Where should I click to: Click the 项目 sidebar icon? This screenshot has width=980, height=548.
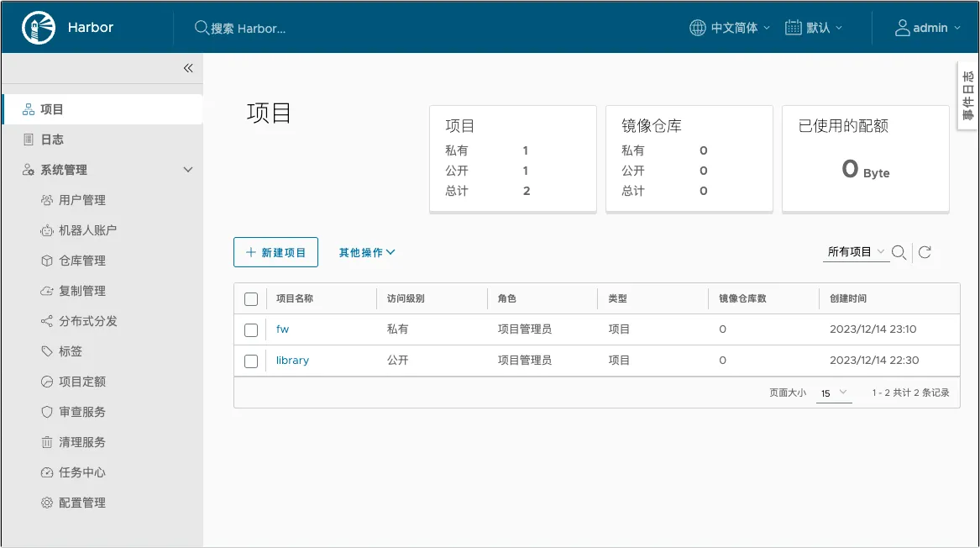coord(28,109)
